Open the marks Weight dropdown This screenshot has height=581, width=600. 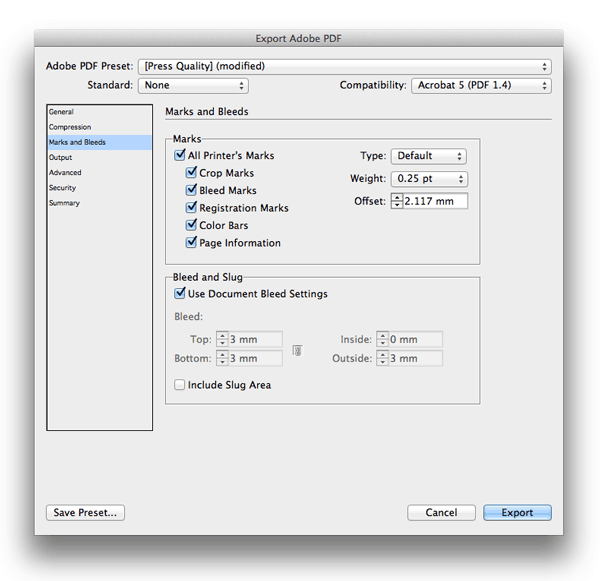pos(429,179)
